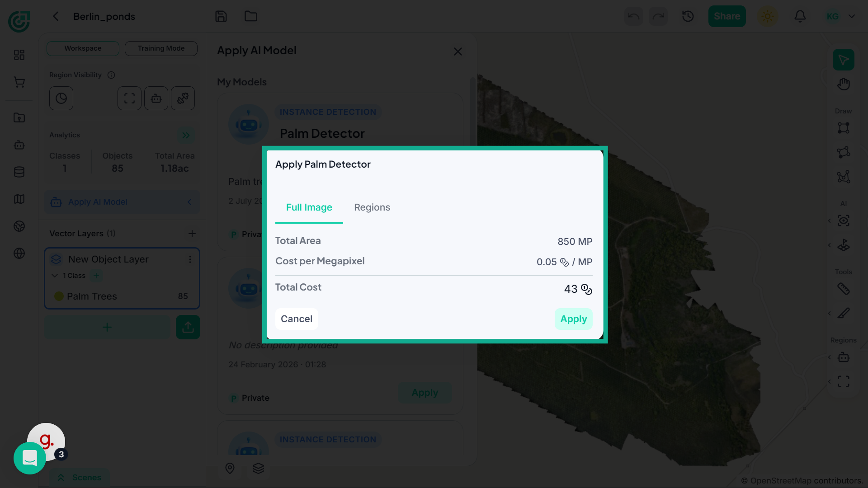The height and width of the screenshot is (488, 868).
Task: Show Region Visibility info tooltip
Action: tap(111, 75)
